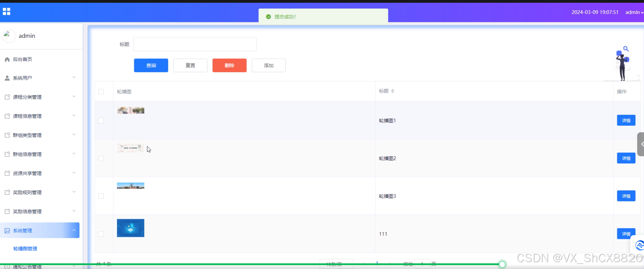
Task: Click the blue 查询 search button
Action: point(151,65)
